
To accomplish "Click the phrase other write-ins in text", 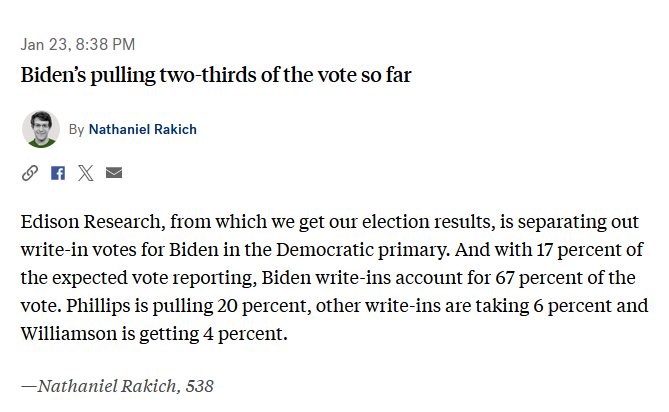I will 378,306.
